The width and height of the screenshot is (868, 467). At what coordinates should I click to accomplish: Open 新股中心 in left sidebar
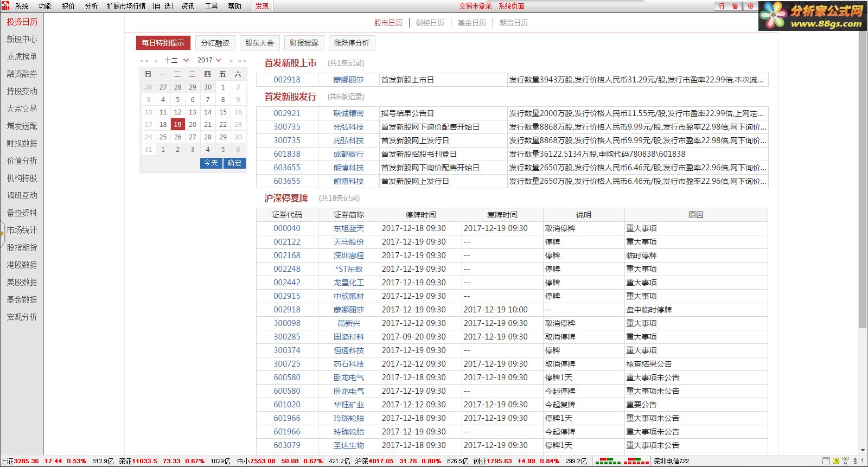[x=22, y=39]
